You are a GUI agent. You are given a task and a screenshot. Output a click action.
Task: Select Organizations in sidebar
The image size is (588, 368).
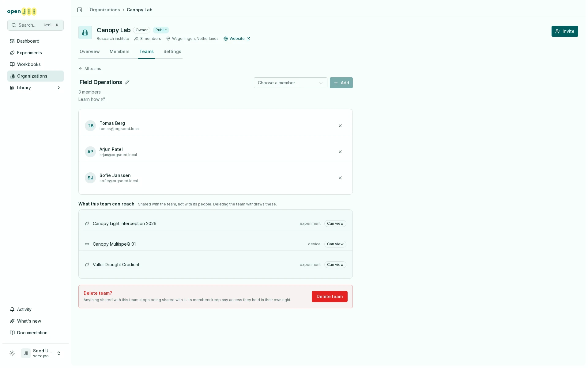(x=36, y=76)
